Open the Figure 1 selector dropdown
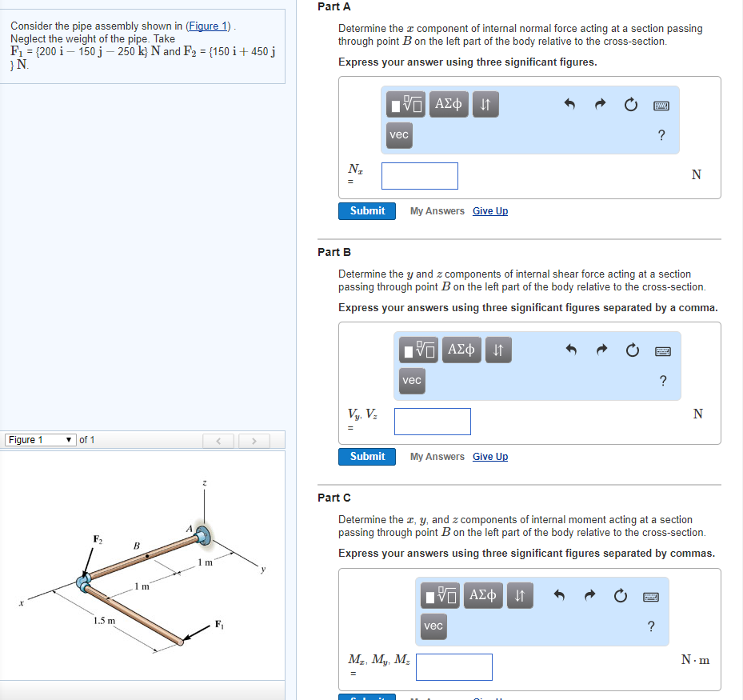Image resolution: width=743 pixels, height=700 pixels. pyautogui.click(x=40, y=439)
